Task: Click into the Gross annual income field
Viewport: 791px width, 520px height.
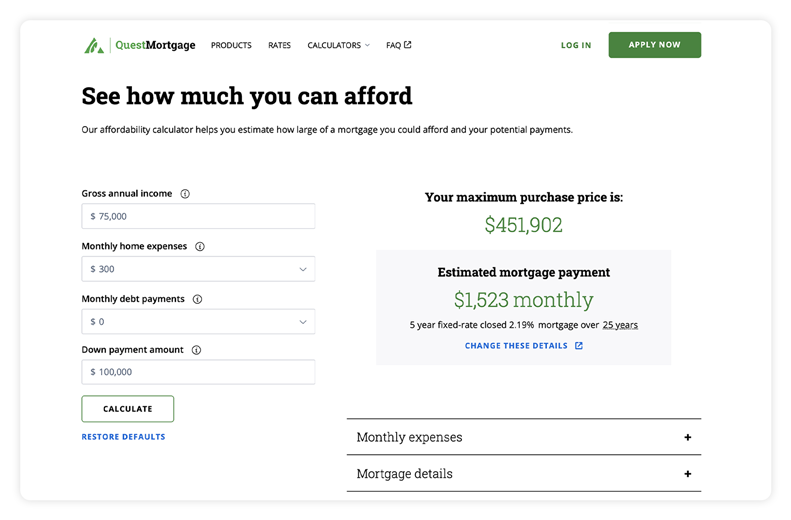Action: [x=198, y=216]
